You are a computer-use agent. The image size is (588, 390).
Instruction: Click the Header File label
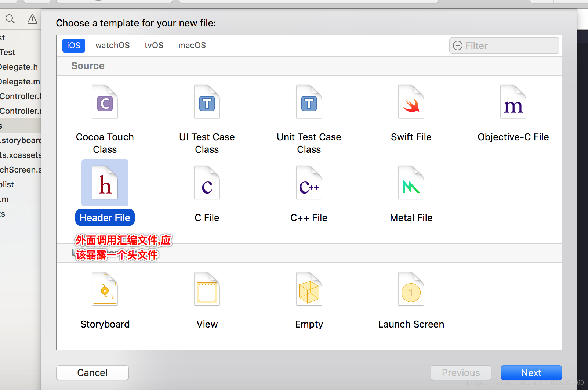105,218
